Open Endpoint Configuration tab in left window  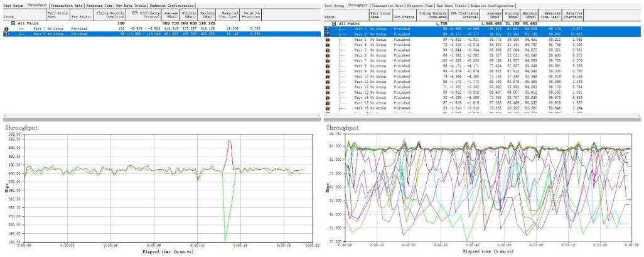click(x=172, y=6)
